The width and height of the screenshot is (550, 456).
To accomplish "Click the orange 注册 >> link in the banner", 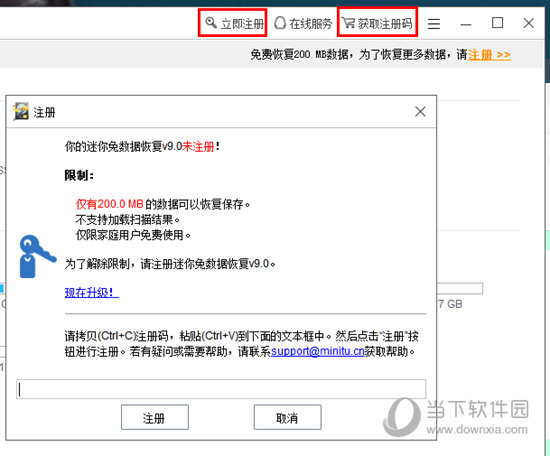I will click(489, 55).
